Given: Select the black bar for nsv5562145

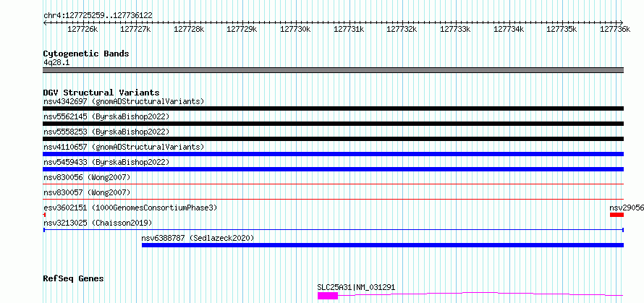Looking at the screenshot, I should [334, 124].
